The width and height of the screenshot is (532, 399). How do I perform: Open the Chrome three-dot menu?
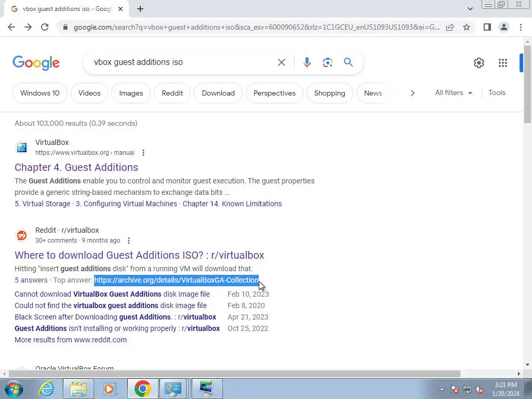coord(521,27)
